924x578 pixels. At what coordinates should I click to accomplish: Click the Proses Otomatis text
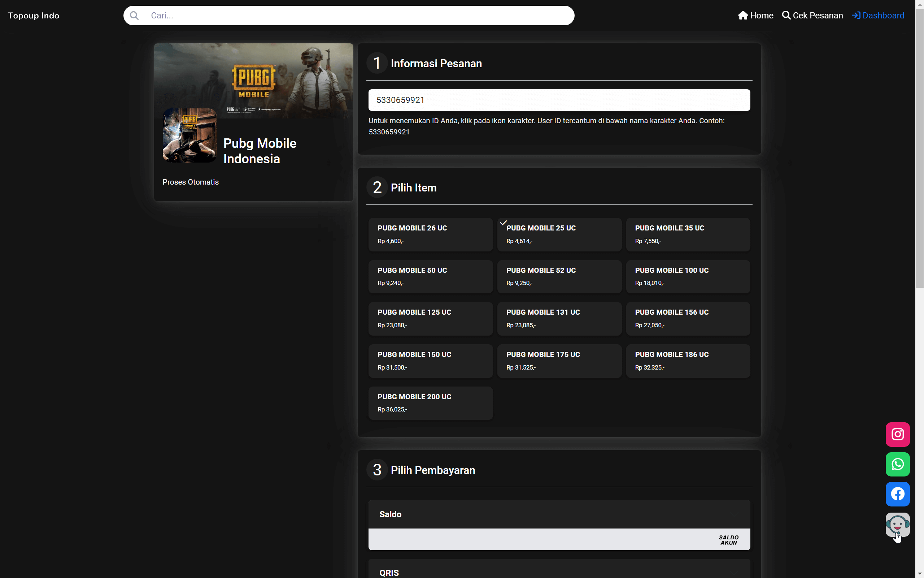pyautogui.click(x=191, y=182)
